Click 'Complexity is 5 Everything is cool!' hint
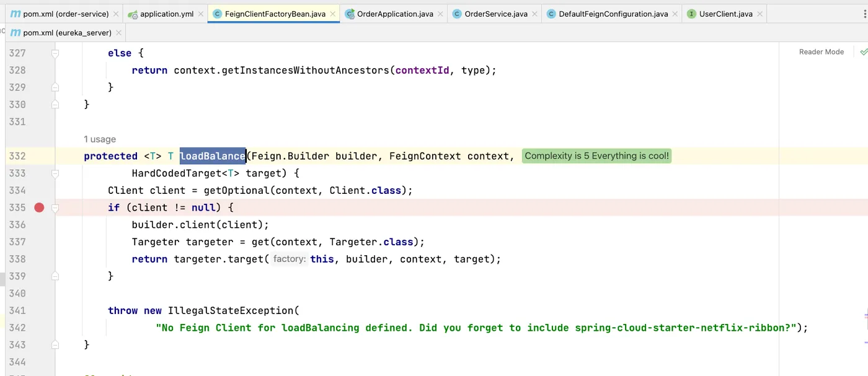The height and width of the screenshot is (376, 868). click(596, 156)
